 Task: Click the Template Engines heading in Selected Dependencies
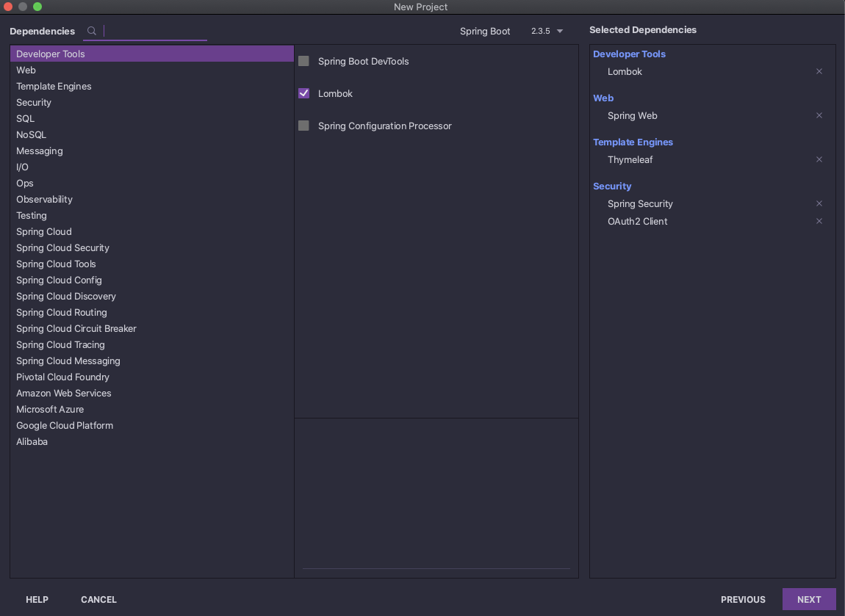click(x=633, y=142)
